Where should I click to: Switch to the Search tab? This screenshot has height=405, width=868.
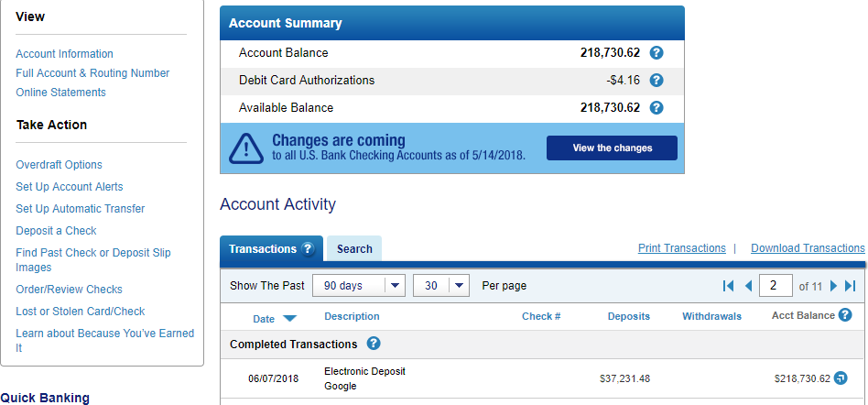coord(354,248)
